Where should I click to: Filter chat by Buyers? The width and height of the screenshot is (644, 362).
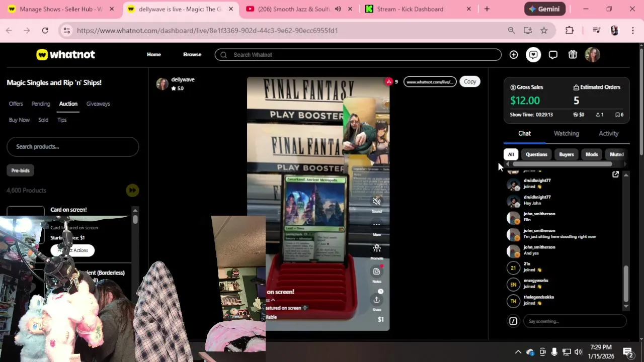tap(566, 154)
